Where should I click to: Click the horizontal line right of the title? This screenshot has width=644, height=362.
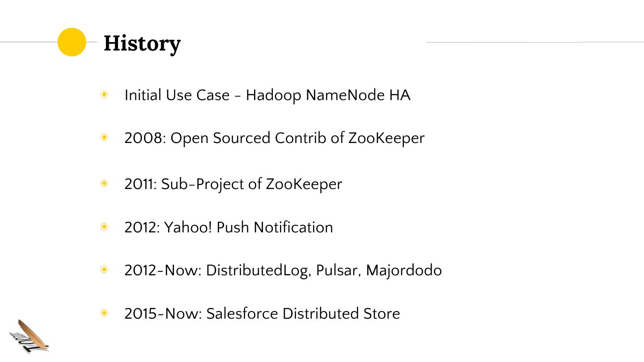(535, 42)
